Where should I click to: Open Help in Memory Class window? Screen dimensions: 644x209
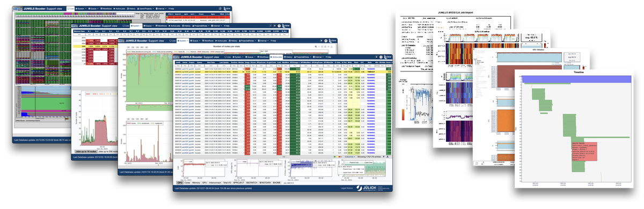227,26
